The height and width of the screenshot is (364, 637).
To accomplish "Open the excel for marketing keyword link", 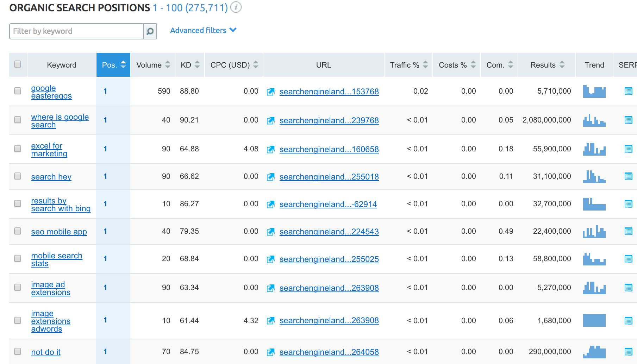I will 49,150.
